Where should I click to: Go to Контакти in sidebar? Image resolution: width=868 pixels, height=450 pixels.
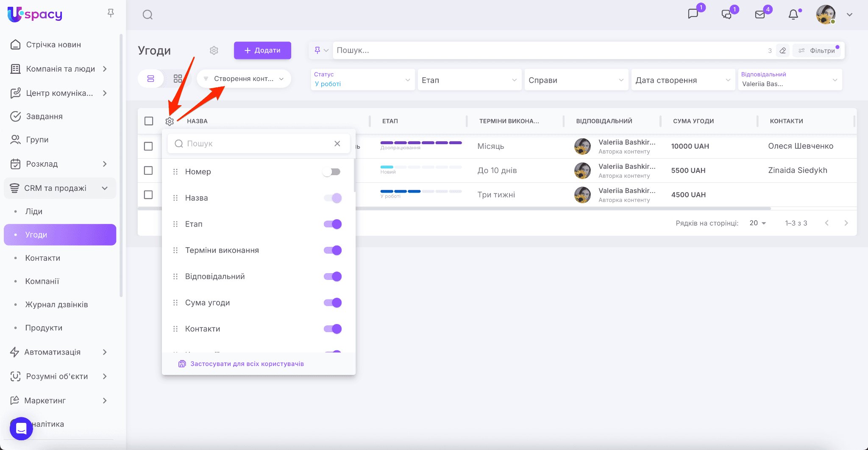click(42, 258)
